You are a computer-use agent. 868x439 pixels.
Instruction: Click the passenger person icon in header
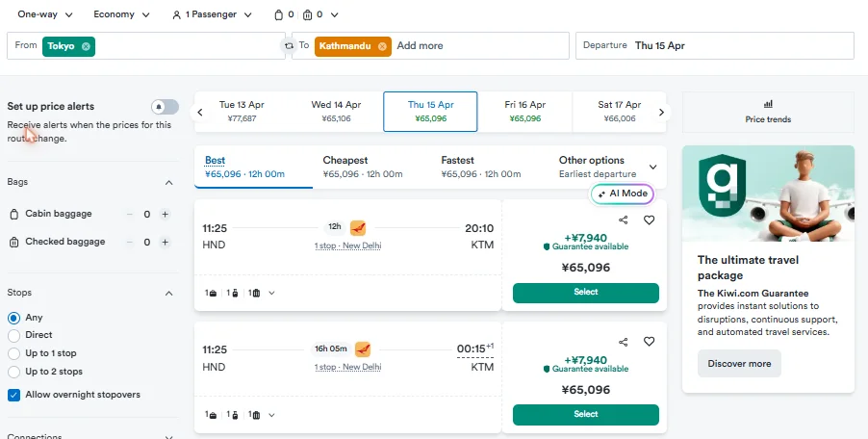pos(177,15)
